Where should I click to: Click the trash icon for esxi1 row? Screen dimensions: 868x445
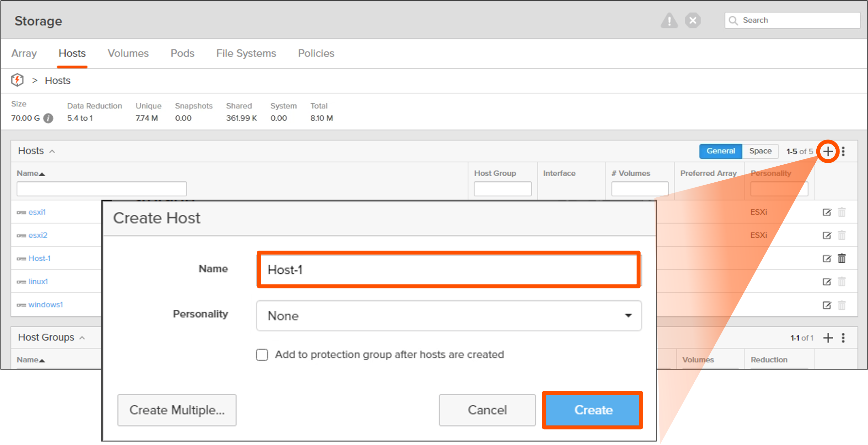842,212
